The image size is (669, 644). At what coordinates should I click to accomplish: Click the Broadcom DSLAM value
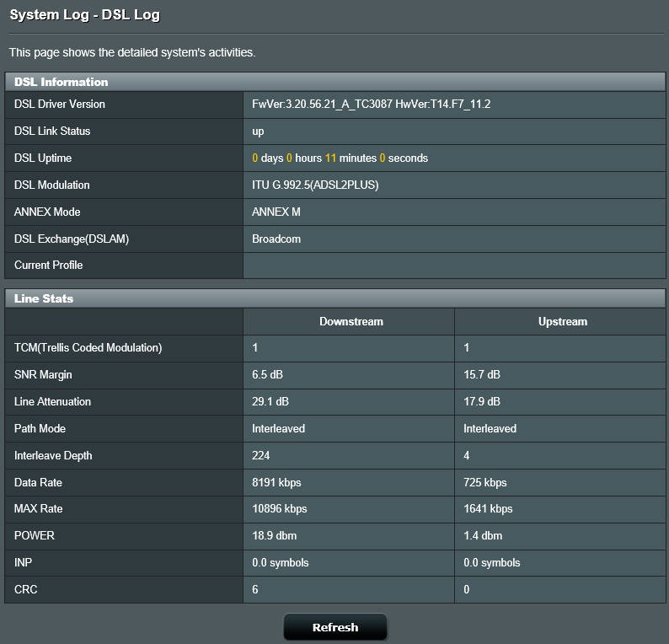276,239
